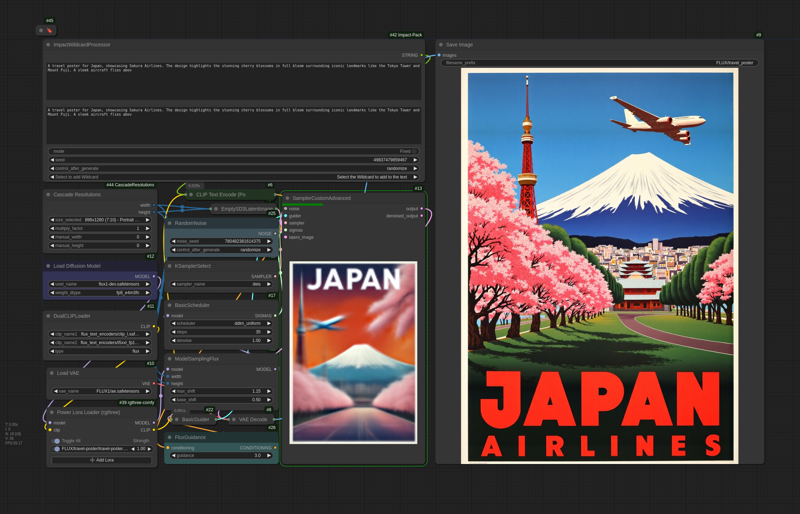Collapse the Save Image node via its dot
Image resolution: width=800 pixels, height=514 pixels.
[x=441, y=45]
